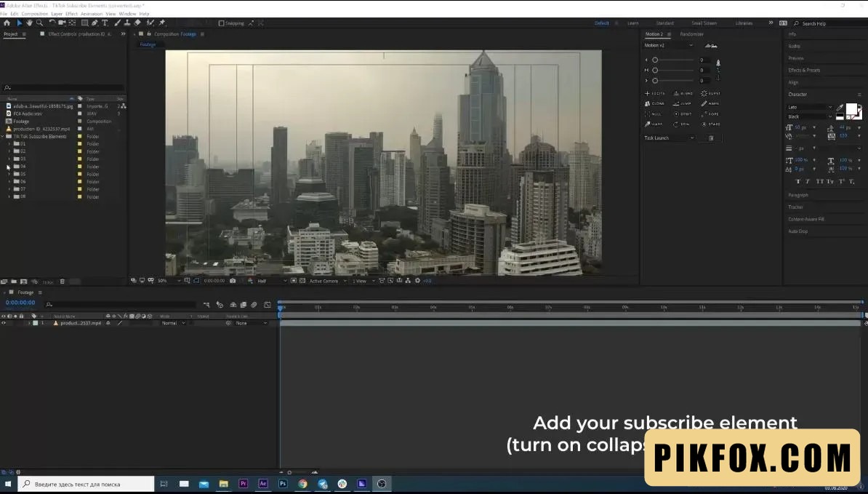
Task: Click the Clone button in Motion panel
Action: 655,103
